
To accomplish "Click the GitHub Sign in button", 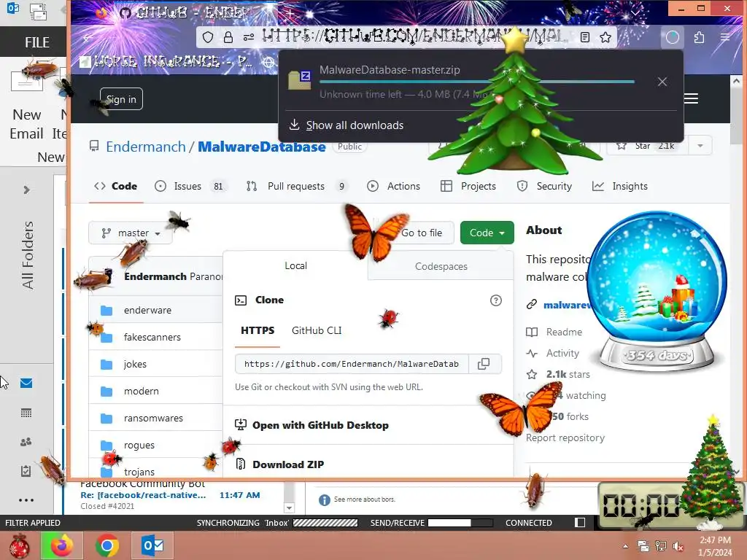I will (121, 99).
